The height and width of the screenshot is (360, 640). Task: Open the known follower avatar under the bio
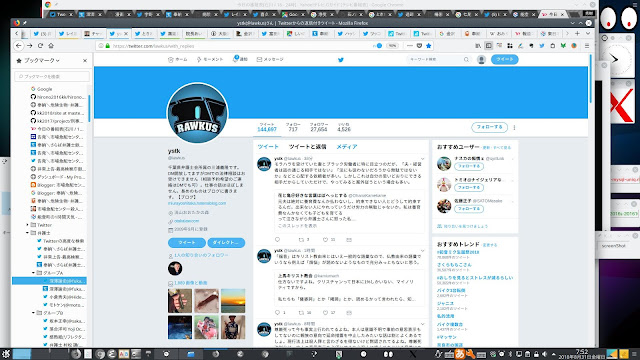(x=175, y=268)
